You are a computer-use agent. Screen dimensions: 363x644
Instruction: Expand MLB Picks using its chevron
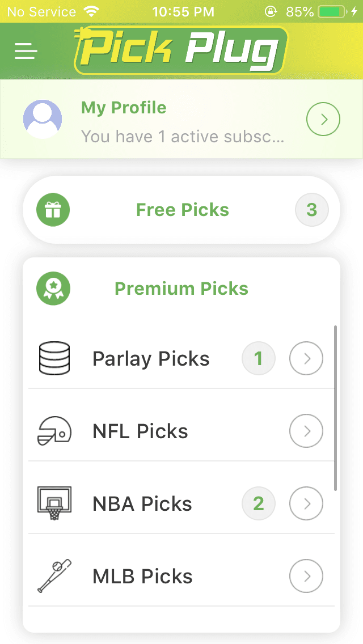pos(306,576)
